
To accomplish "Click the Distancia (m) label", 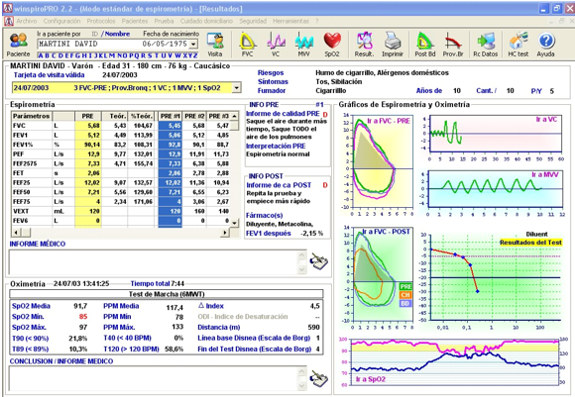I will [x=219, y=327].
